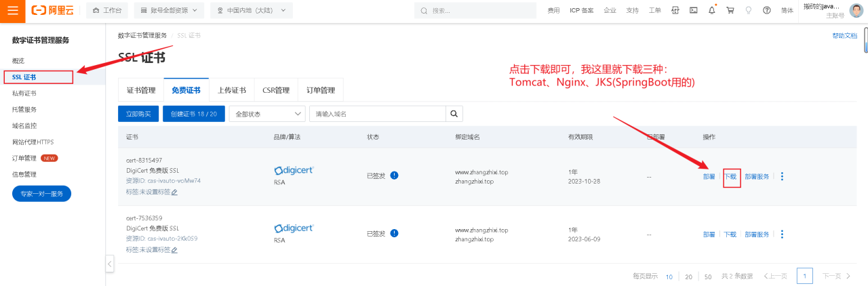The image size is (868, 286).
Task: Open the user avatar account menu
Action: (x=856, y=10)
